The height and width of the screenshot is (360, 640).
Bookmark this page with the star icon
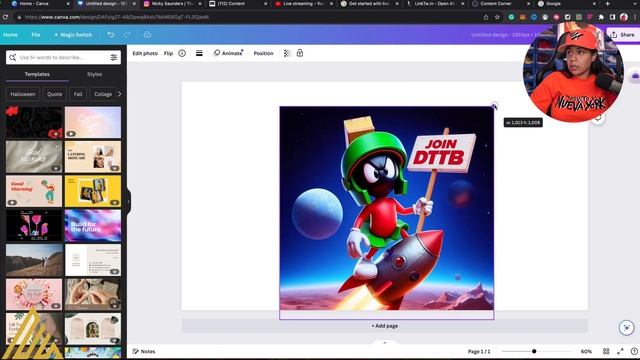tap(497, 17)
